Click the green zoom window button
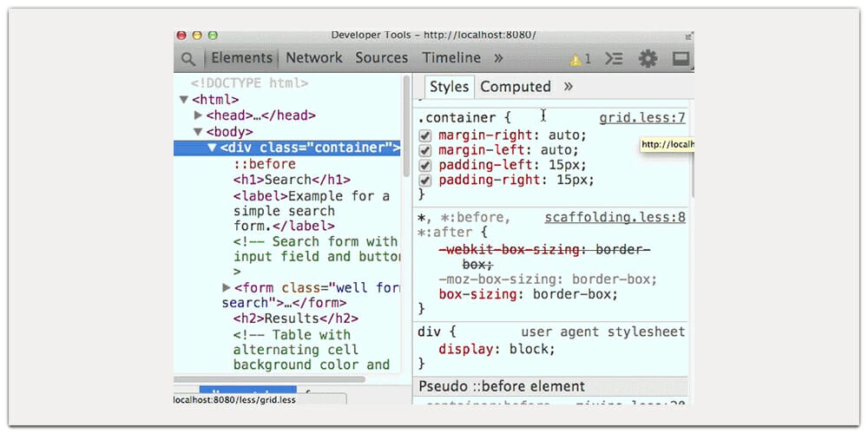This screenshot has height=434, width=868. click(213, 36)
